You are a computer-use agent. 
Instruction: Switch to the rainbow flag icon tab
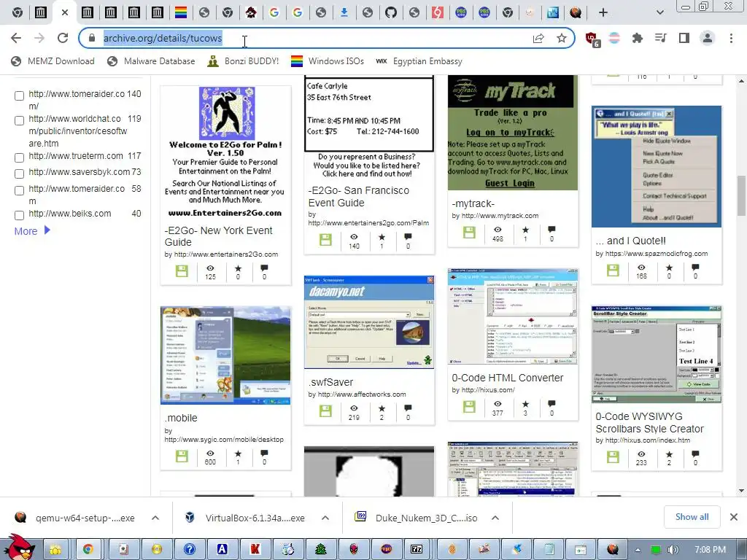point(181,13)
